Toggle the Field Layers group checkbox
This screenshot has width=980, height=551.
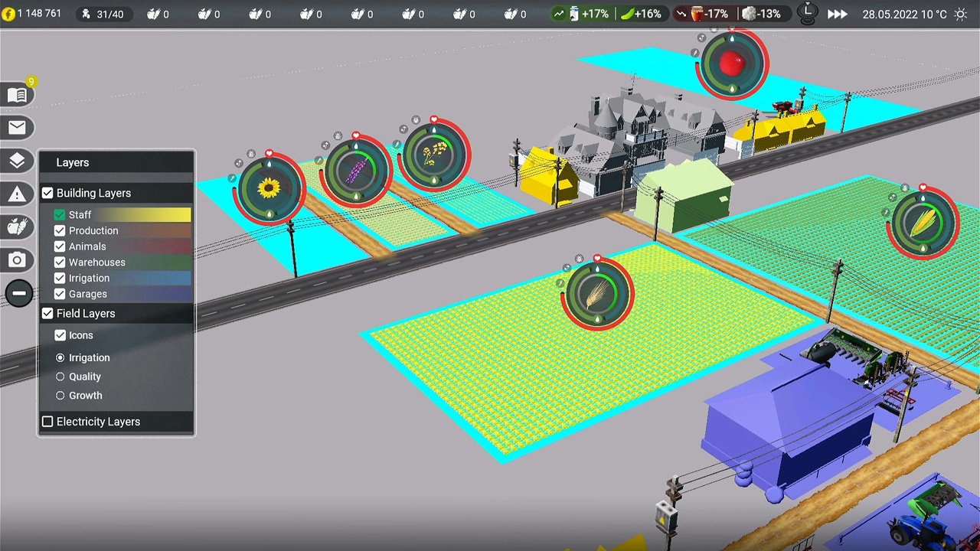pyautogui.click(x=47, y=314)
